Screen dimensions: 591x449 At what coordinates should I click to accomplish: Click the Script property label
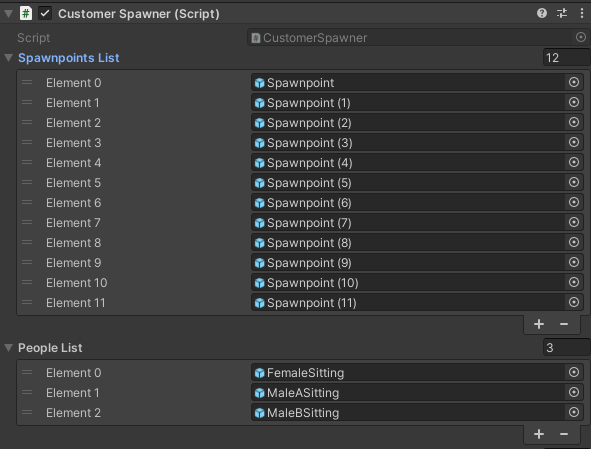[x=34, y=38]
